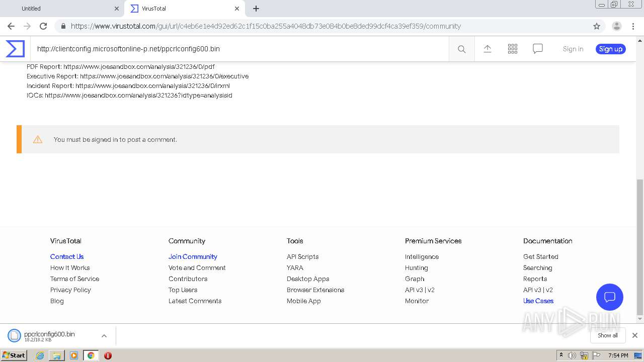Open the comments notification icon

tap(538, 49)
